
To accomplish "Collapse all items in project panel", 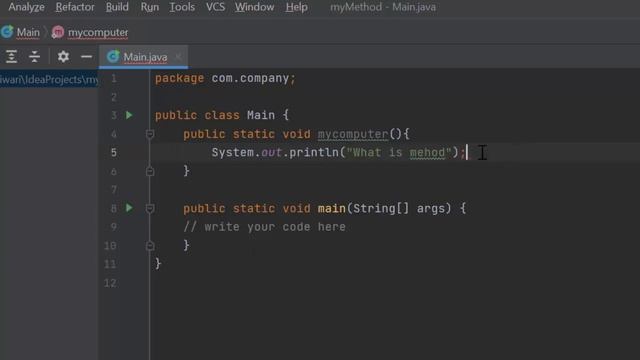I will 35,56.
